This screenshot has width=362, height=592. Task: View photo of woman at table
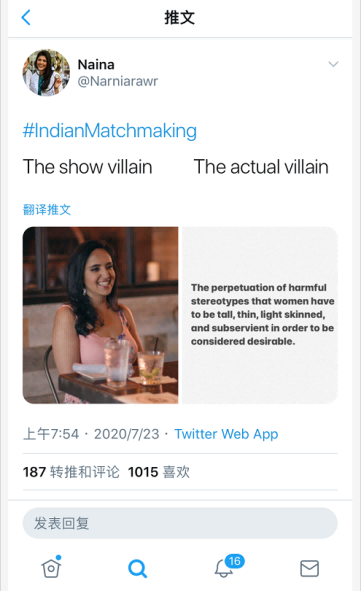pyautogui.click(x=100, y=315)
